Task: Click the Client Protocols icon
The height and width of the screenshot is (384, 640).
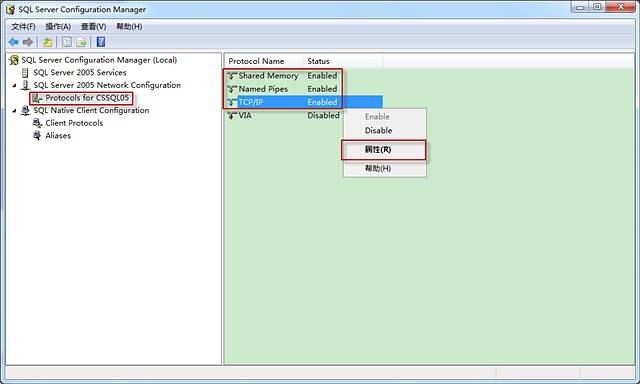Action: [x=37, y=123]
